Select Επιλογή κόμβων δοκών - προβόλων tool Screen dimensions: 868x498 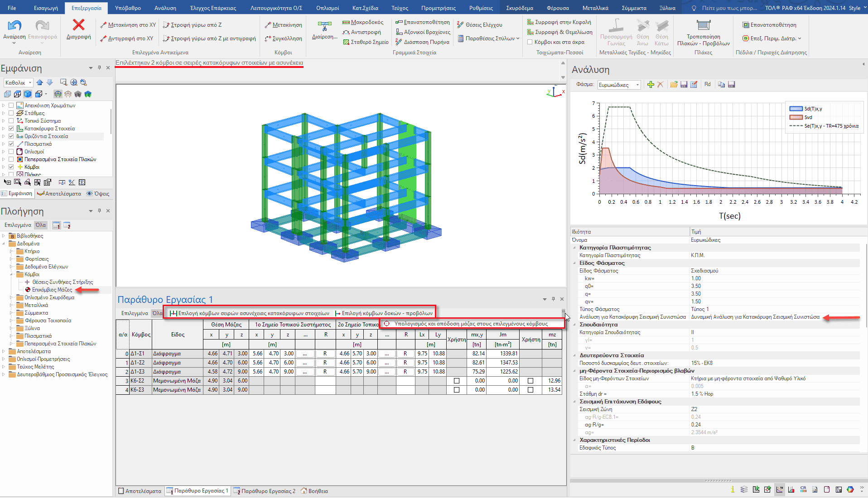[x=384, y=313]
